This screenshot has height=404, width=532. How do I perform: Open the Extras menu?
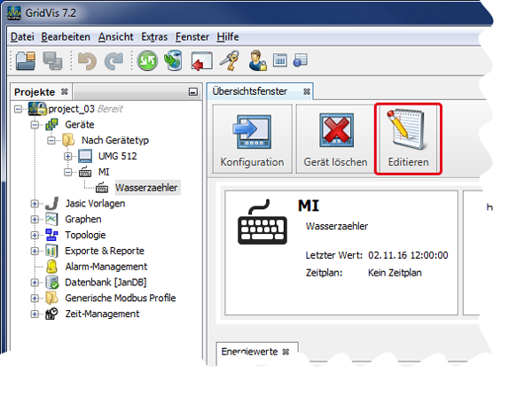point(154,36)
